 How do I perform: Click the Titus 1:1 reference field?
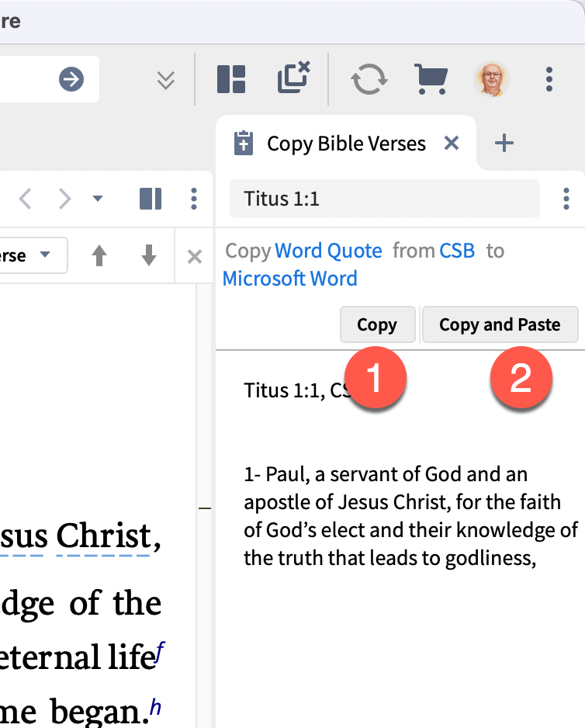point(384,199)
